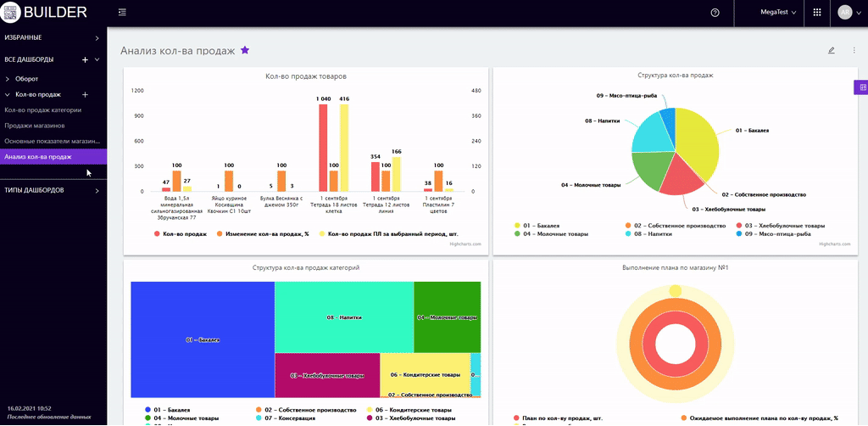Add a new dashboard with plus beside ВСЕ ДАШБОРДЫ
Image resolution: width=868 pixels, height=426 pixels.
point(85,60)
